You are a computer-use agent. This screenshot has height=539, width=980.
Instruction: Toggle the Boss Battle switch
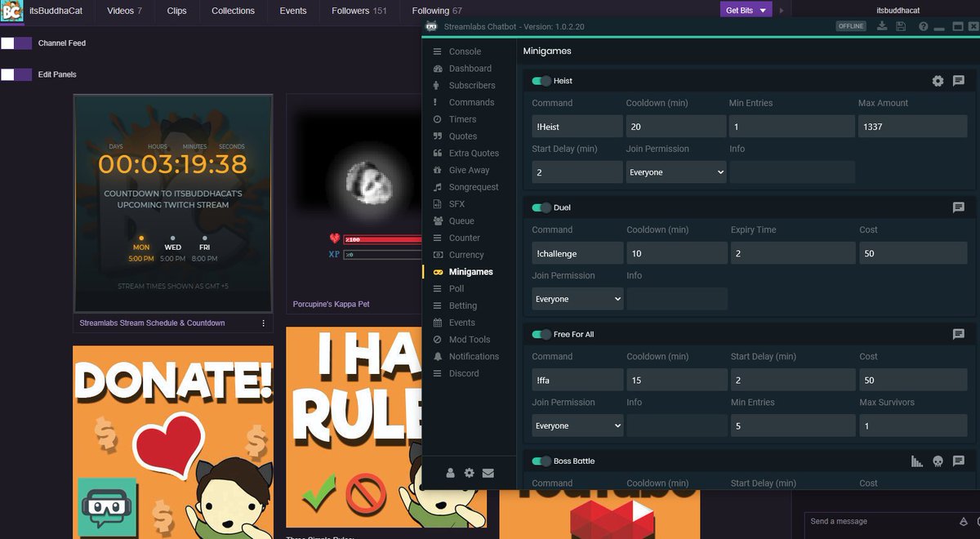(541, 461)
